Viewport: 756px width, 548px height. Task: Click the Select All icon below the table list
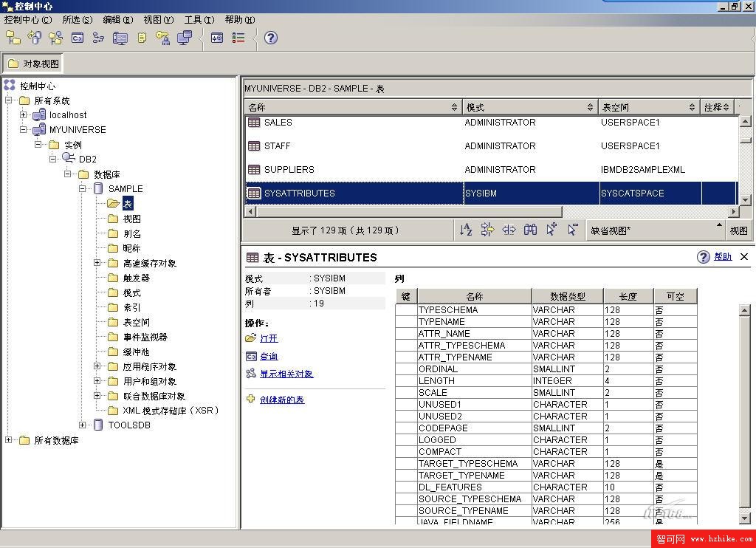(551, 230)
